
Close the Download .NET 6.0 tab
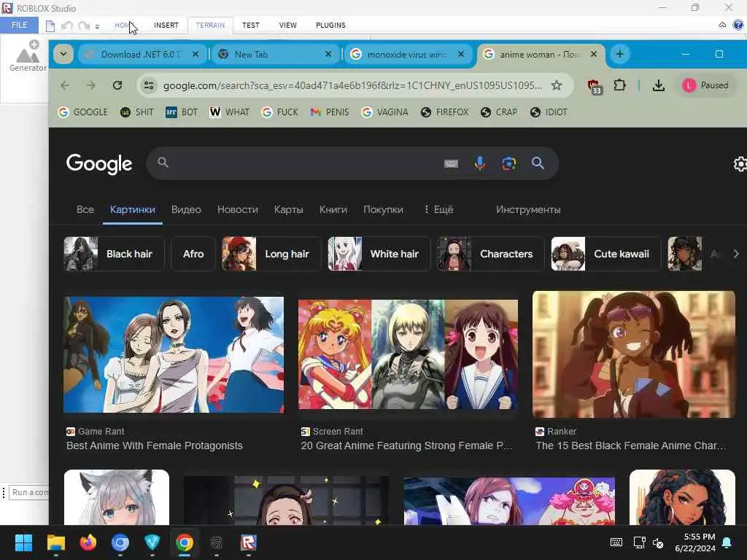coord(196,54)
